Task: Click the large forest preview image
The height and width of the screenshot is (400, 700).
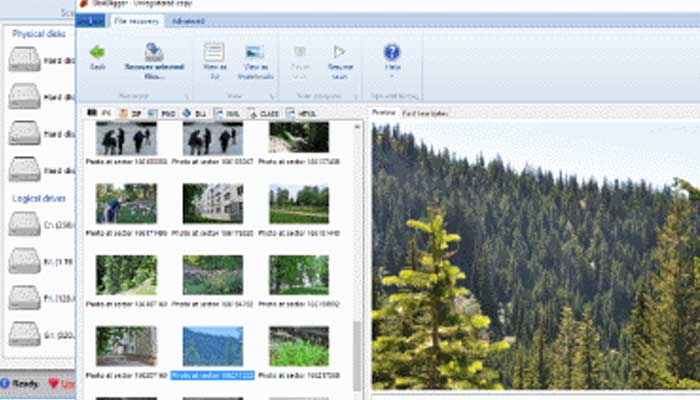Action: [536, 256]
